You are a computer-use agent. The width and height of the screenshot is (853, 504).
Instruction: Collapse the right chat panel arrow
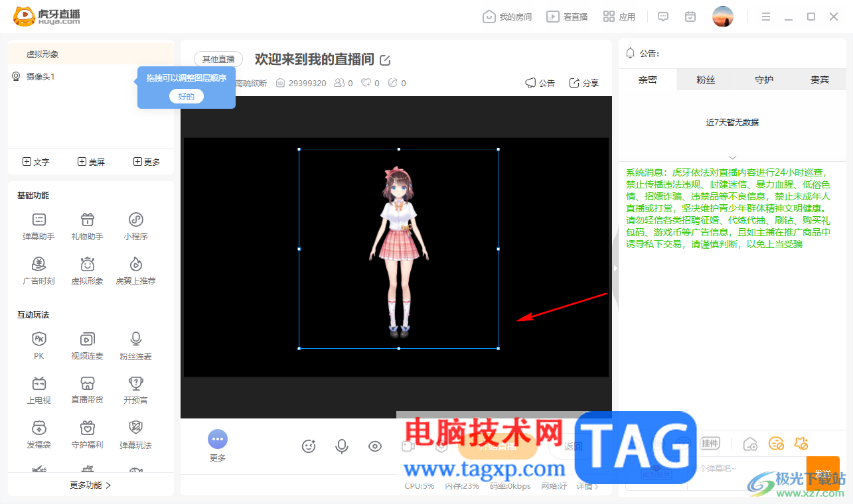[x=615, y=268]
